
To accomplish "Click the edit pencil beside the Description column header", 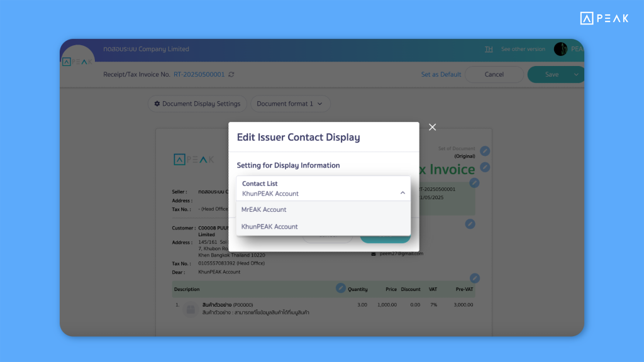I will 340,288.
